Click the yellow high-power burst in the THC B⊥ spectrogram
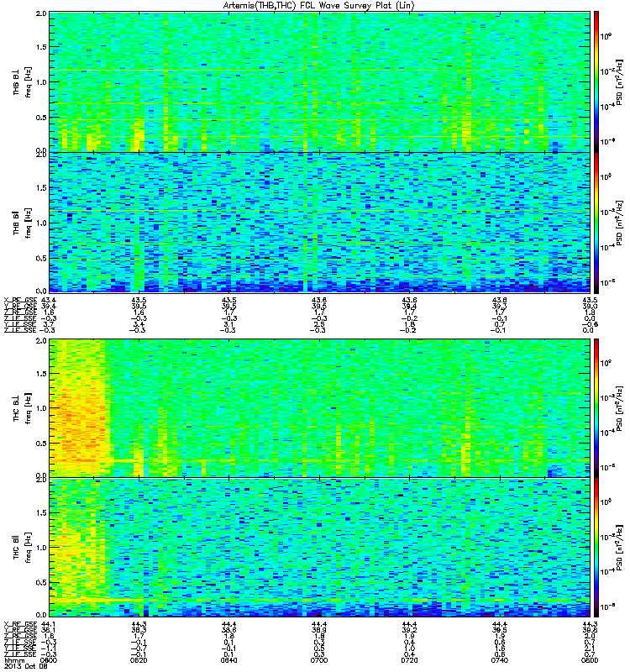Image resolution: width=630 pixels, height=672 pixels. click(79, 408)
